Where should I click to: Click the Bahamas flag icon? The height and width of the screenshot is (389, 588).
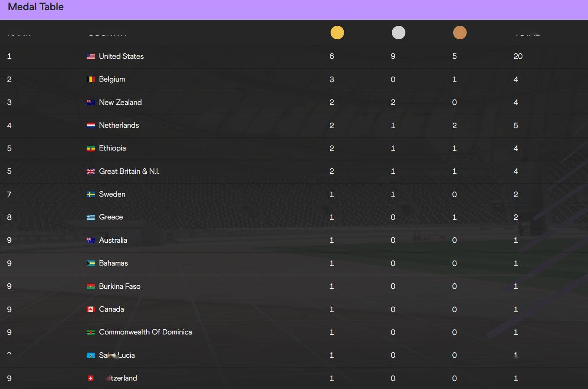click(x=90, y=263)
